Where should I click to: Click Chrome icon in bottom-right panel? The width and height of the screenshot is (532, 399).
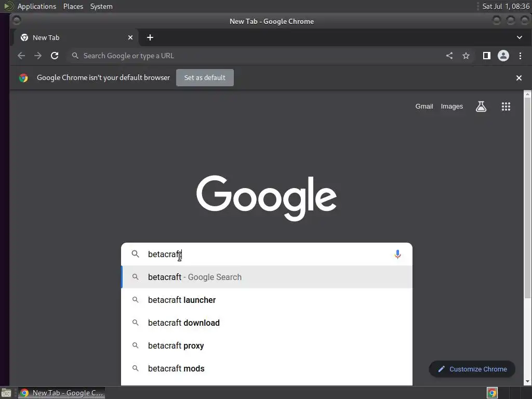492,393
